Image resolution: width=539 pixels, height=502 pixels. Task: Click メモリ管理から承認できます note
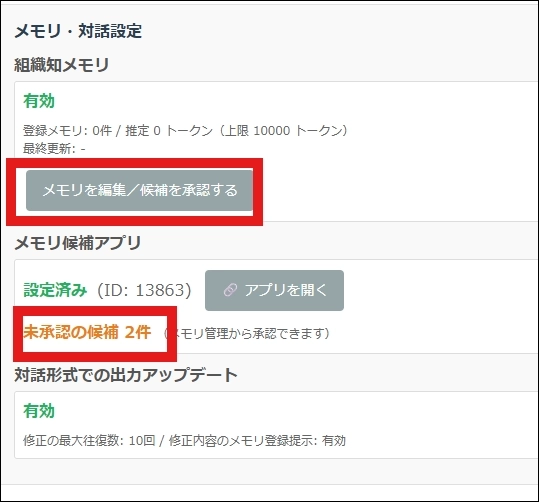point(247,333)
